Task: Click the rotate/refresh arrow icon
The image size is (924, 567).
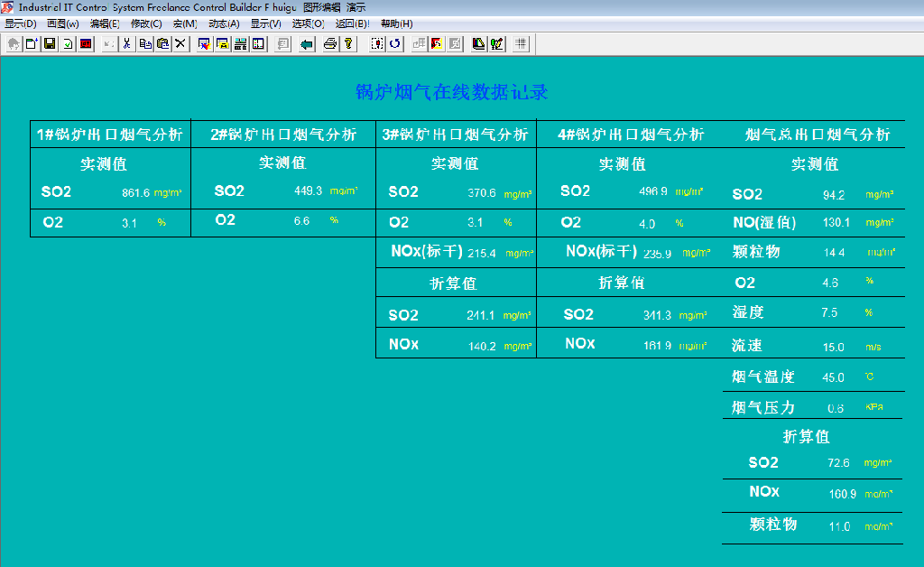Action: point(395,43)
